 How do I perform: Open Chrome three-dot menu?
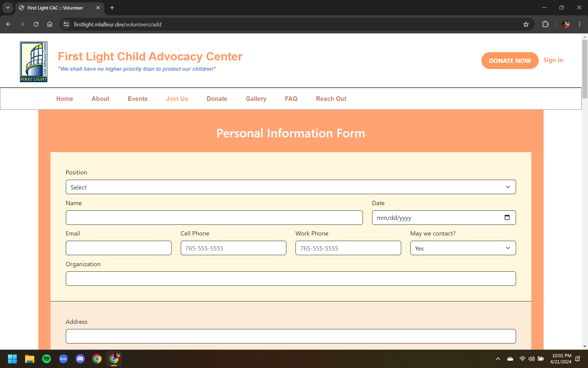pos(579,25)
